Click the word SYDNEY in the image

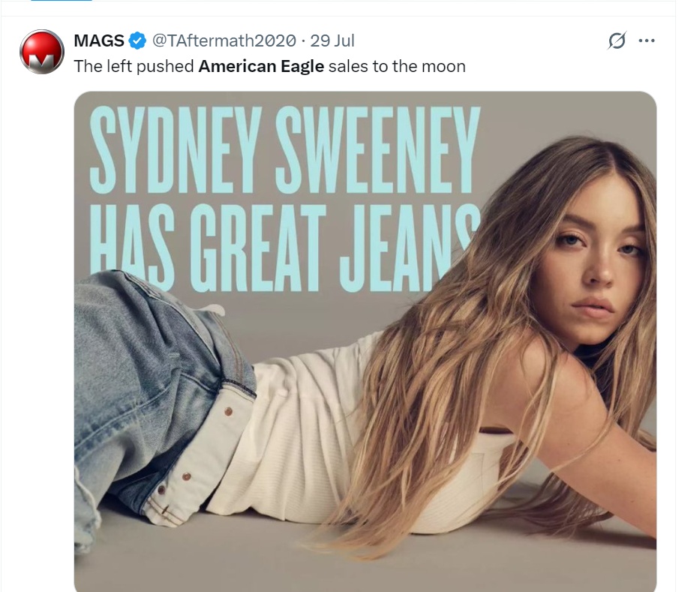[x=174, y=149]
